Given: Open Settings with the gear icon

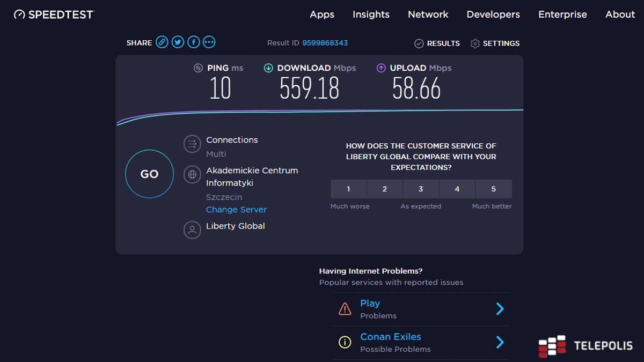Looking at the screenshot, I should (x=475, y=43).
